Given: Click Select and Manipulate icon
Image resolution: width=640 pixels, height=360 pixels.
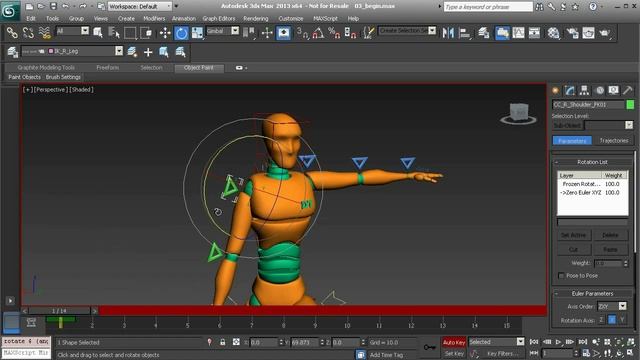Looking at the screenshot, I should [267, 32].
